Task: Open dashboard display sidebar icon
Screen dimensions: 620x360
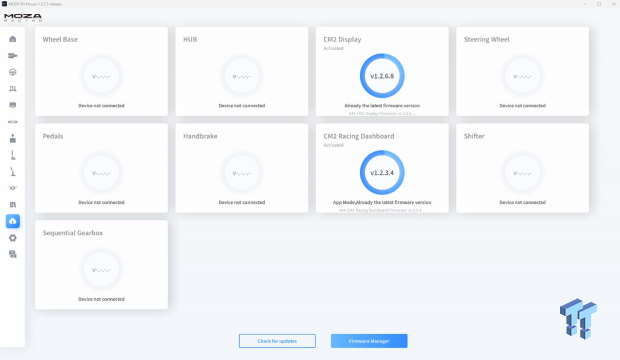Action: click(13, 105)
